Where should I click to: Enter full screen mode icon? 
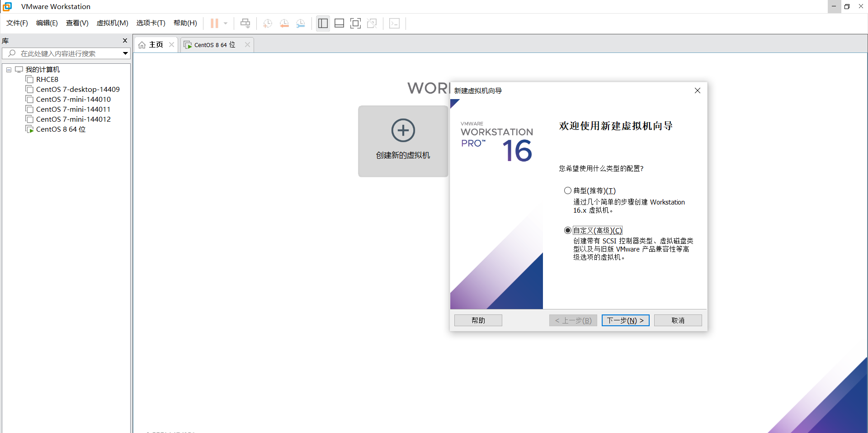click(x=355, y=23)
